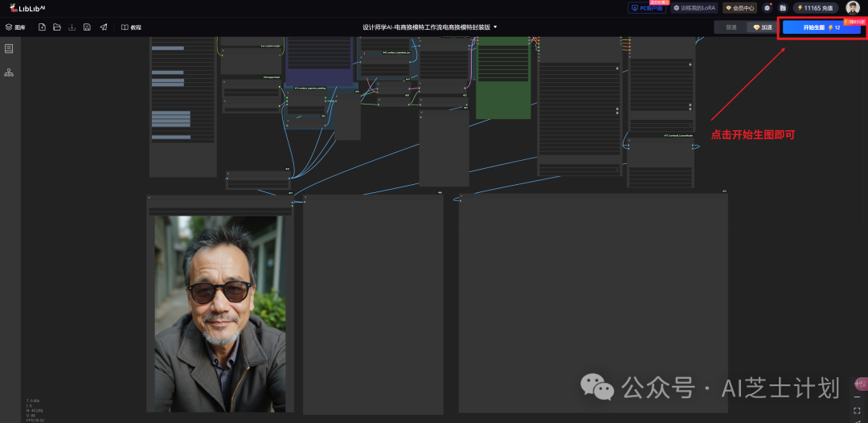
Task: Open the document panel in left sidebar
Action: tap(9, 49)
